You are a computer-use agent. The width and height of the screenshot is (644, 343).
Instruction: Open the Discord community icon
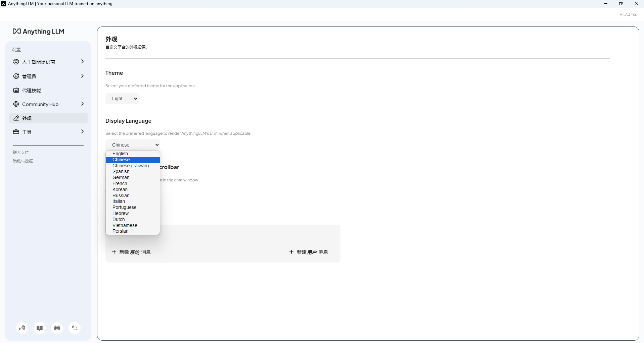point(57,328)
